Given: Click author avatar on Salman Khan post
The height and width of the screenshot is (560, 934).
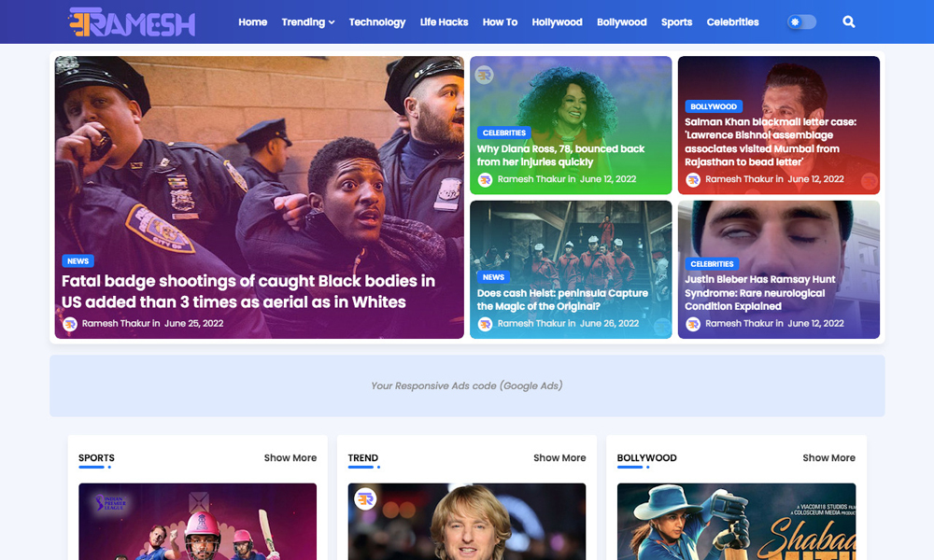Looking at the screenshot, I should [693, 179].
